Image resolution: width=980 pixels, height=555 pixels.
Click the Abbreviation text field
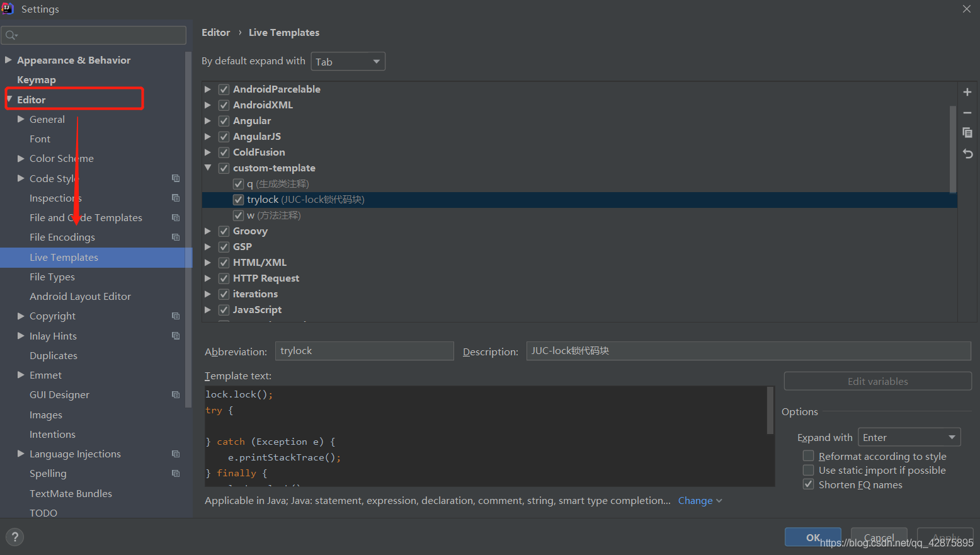tap(364, 351)
